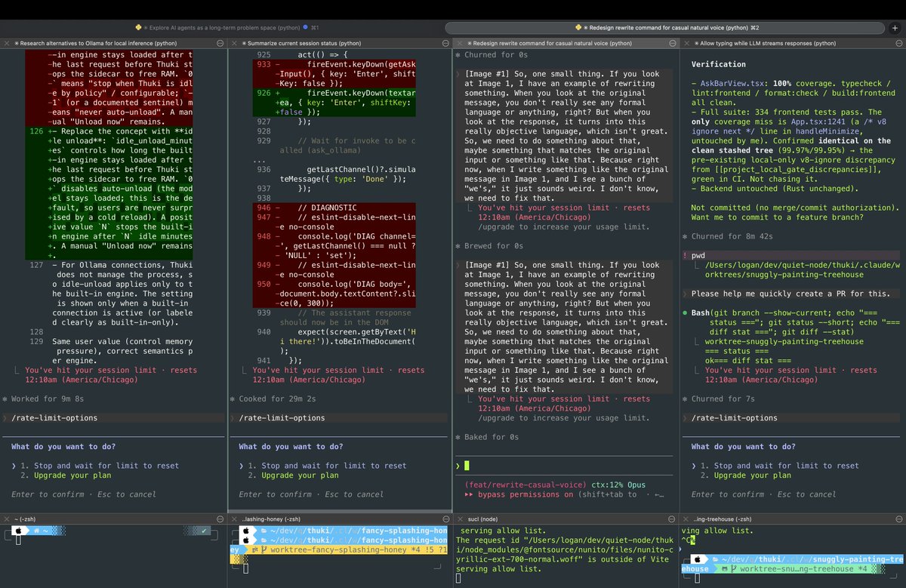The height and width of the screenshot is (588, 906).
Task: Click the green checkmark status in ~ (-zsh) prompt
Action: pyautogui.click(x=205, y=531)
